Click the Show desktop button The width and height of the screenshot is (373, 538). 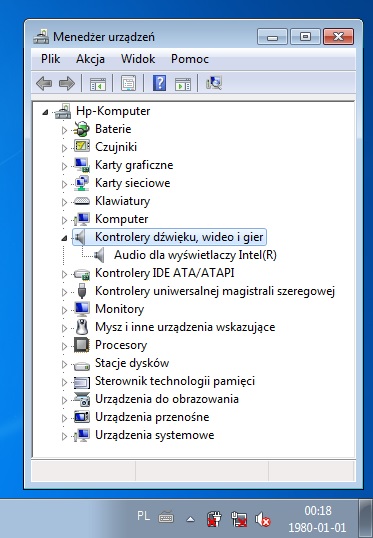[x=365, y=518]
